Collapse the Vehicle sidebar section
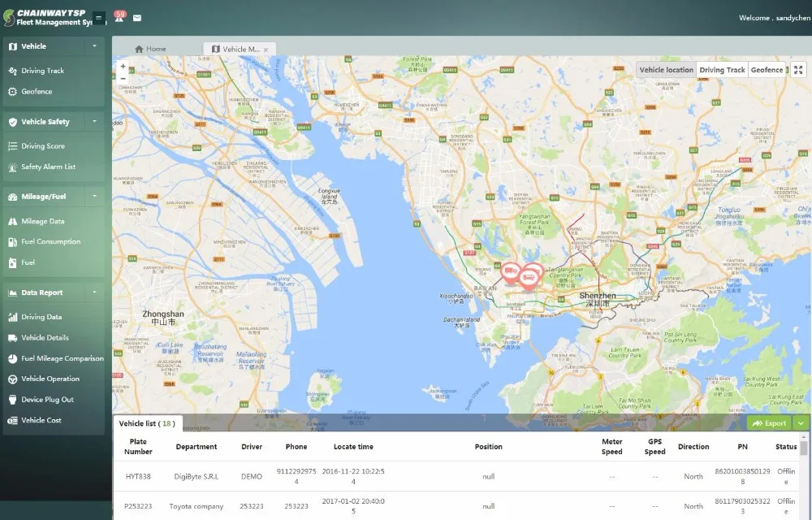 95,46
